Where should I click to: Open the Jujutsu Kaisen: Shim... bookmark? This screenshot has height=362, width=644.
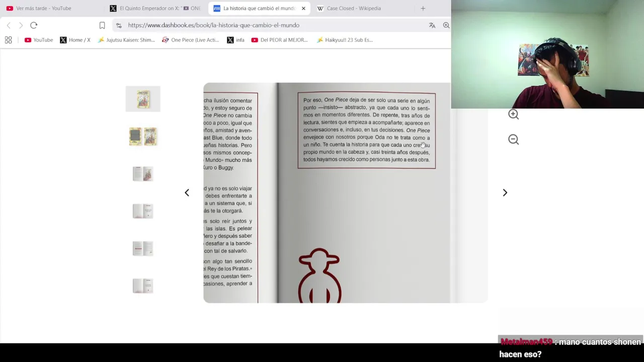126,40
